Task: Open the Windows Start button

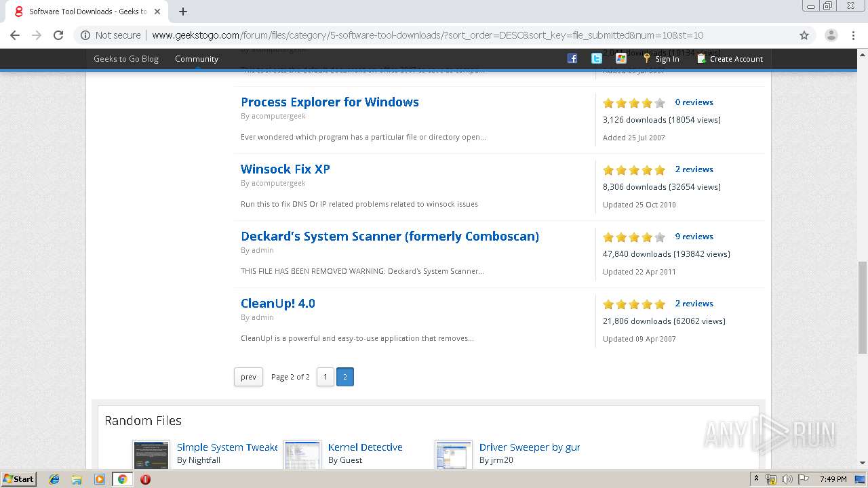Action: point(18,479)
